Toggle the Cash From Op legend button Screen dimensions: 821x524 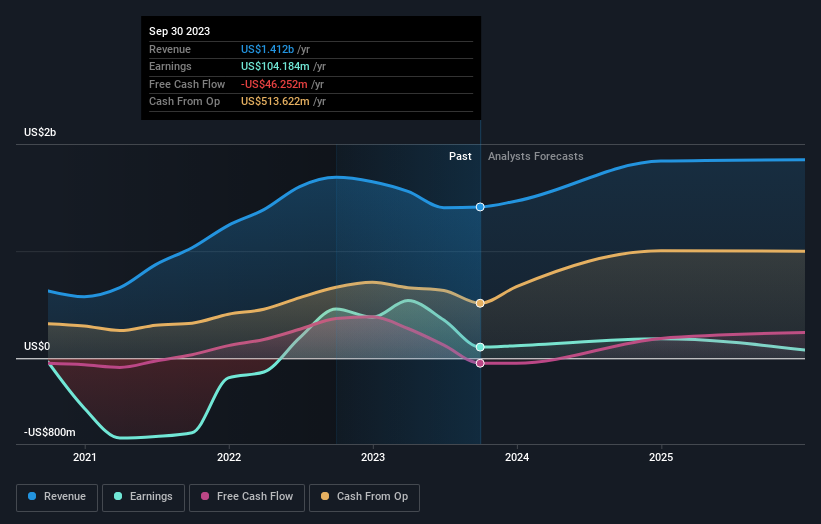(x=364, y=497)
